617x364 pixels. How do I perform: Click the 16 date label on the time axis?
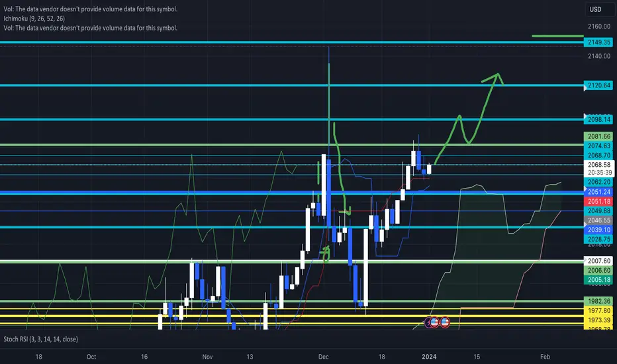[x=144, y=357]
